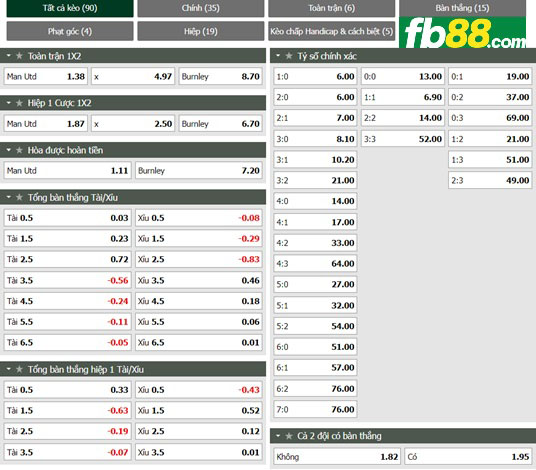Mark Hòa được hoàn tiền as favorite
This screenshot has height=470, width=536.
pyautogui.click(x=19, y=150)
